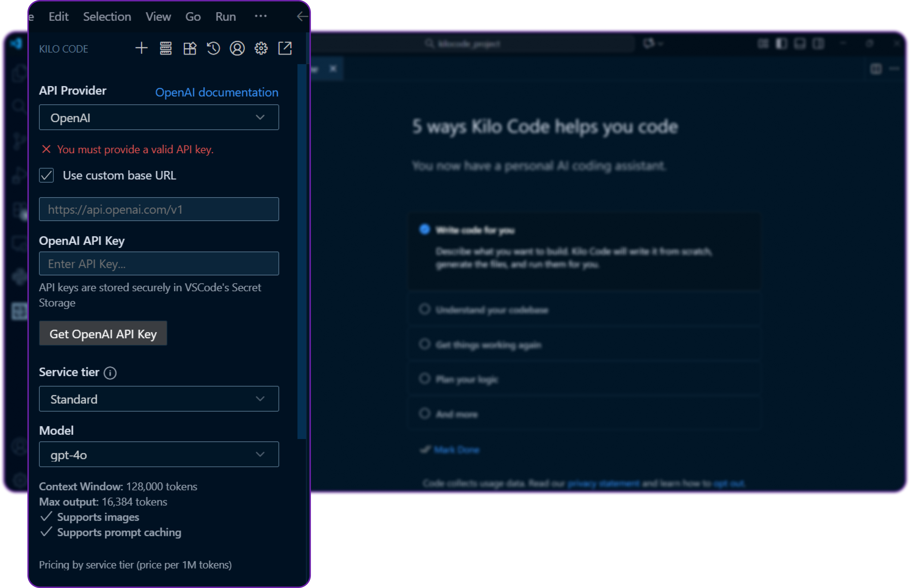Image resolution: width=910 pixels, height=588 pixels.
Task: Uncheck Use custom base URL
Action: 46,175
